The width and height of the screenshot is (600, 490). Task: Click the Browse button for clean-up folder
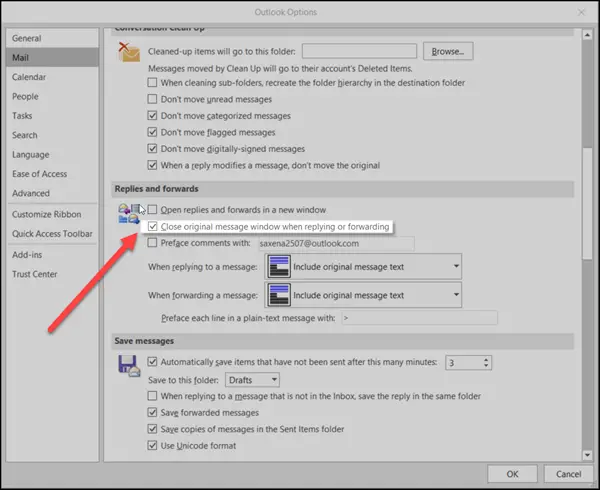[447, 50]
